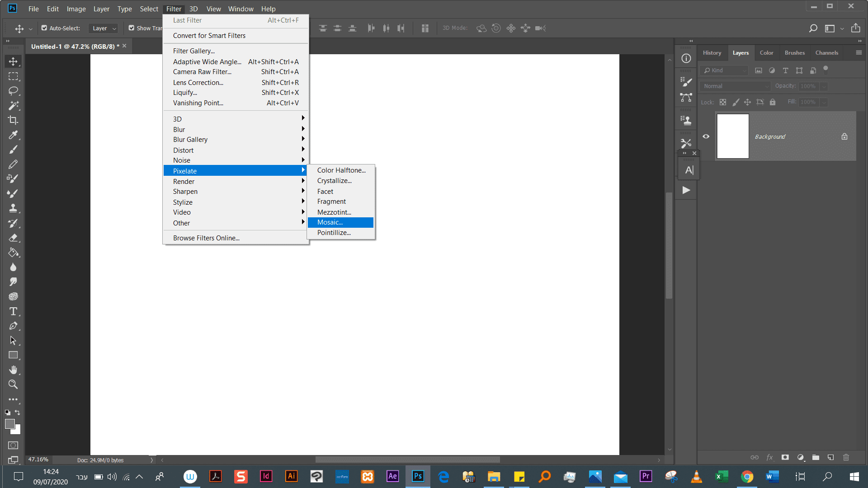Viewport: 868px width, 488px height.
Task: Select the Crop tool
Action: [13, 120]
